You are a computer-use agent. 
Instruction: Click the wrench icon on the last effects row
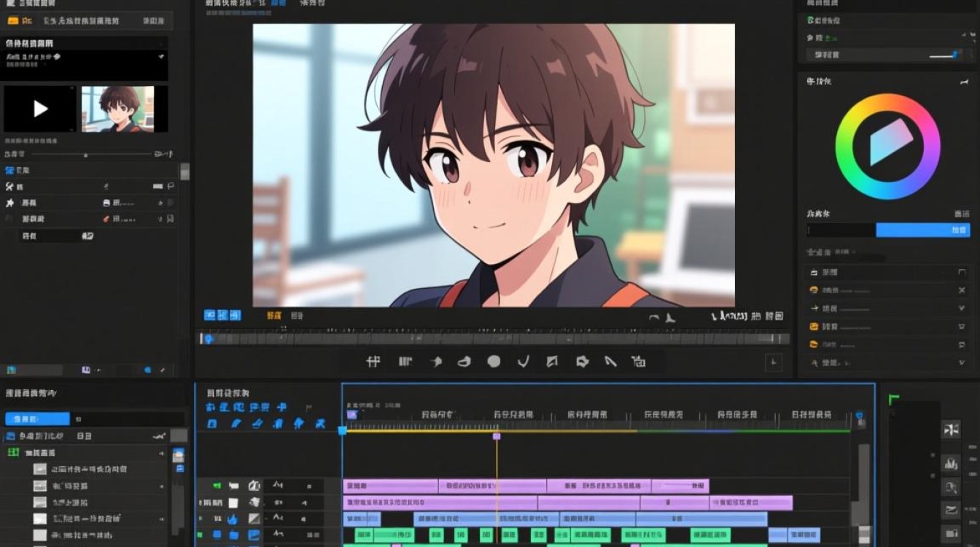point(814,362)
